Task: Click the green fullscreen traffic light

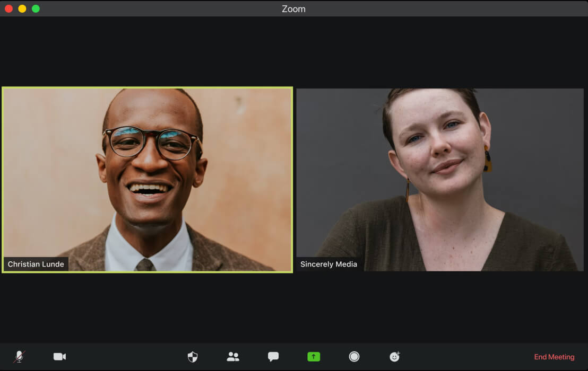Action: coord(35,8)
